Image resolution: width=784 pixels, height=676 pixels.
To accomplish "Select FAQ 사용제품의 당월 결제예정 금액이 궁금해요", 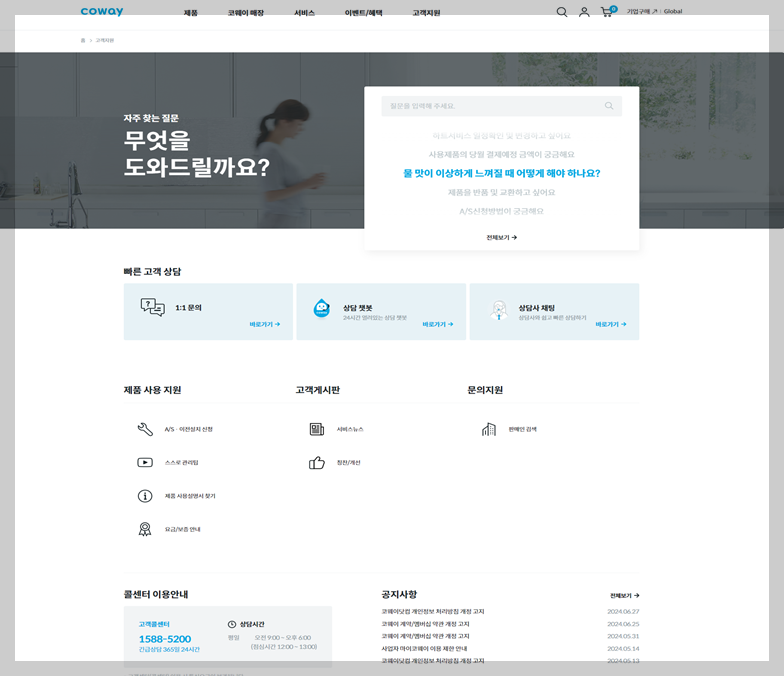I will (502, 154).
